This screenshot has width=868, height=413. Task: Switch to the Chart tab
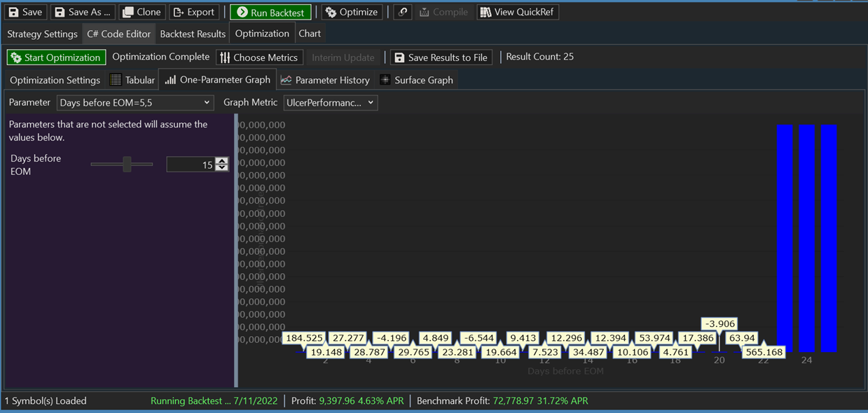(310, 33)
